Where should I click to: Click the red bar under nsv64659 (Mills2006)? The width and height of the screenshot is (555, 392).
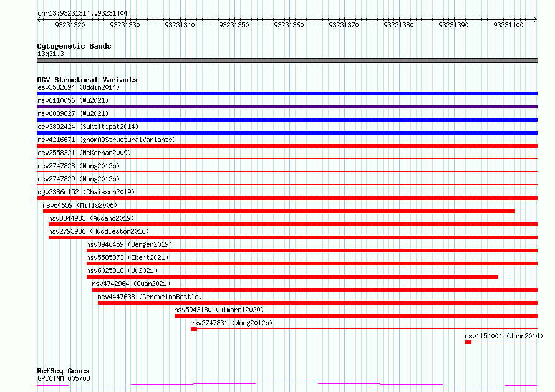279,211
